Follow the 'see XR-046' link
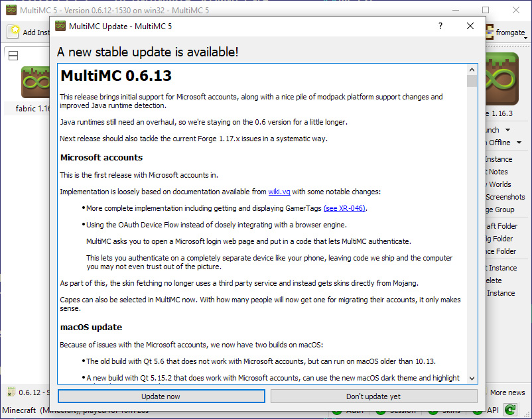 [x=344, y=208]
